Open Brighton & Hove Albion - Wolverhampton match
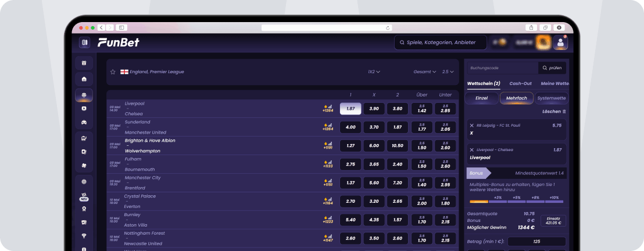644x251 pixels. tap(150, 146)
